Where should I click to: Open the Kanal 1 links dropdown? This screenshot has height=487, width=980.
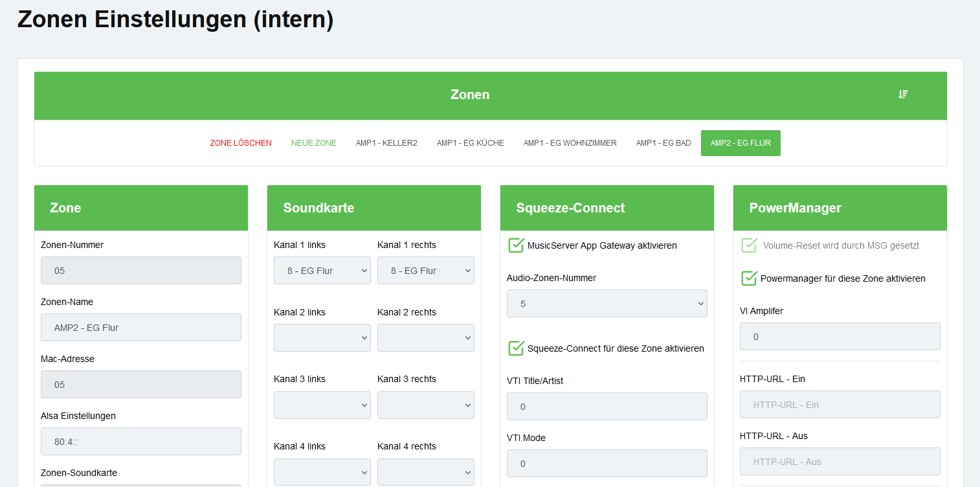click(322, 271)
